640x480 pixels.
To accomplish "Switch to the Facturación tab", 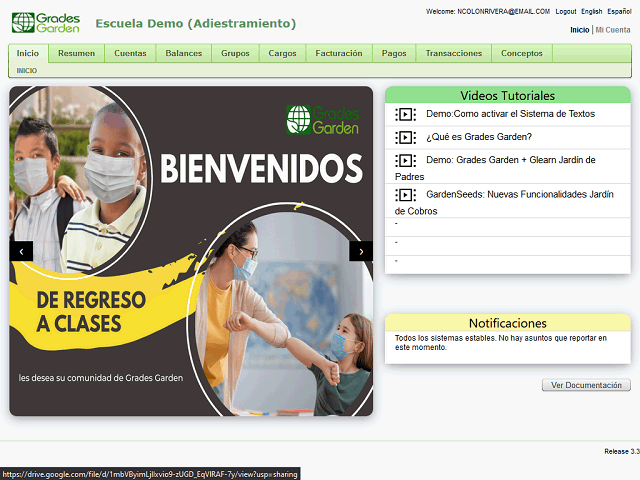I will pos(339,53).
